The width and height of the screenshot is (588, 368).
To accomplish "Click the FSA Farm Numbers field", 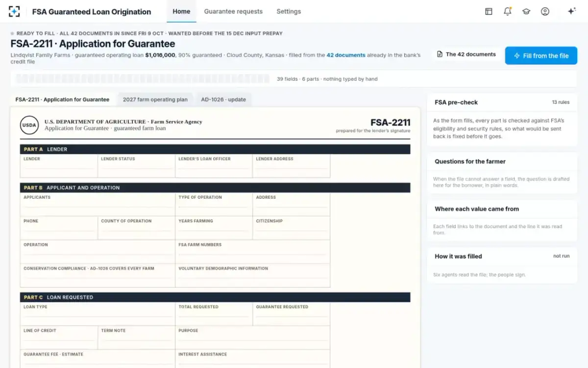I will click(252, 252).
